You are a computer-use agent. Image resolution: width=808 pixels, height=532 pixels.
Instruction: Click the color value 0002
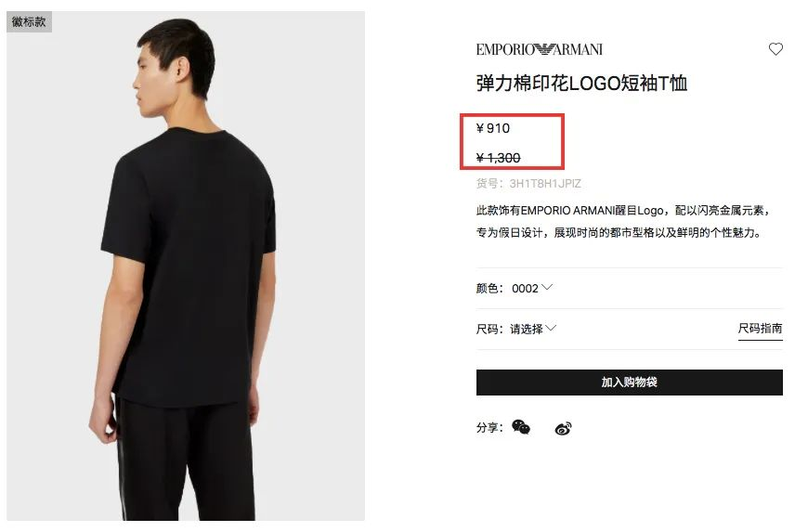click(x=525, y=289)
